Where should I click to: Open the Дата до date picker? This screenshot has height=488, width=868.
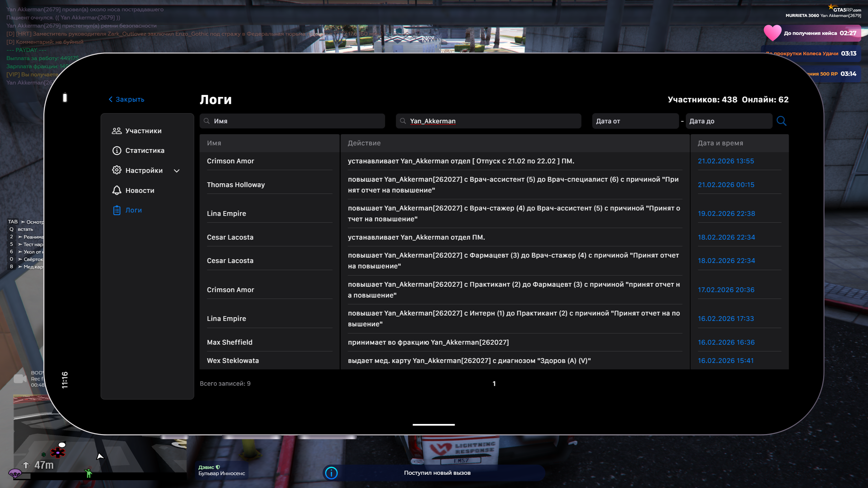[728, 121]
